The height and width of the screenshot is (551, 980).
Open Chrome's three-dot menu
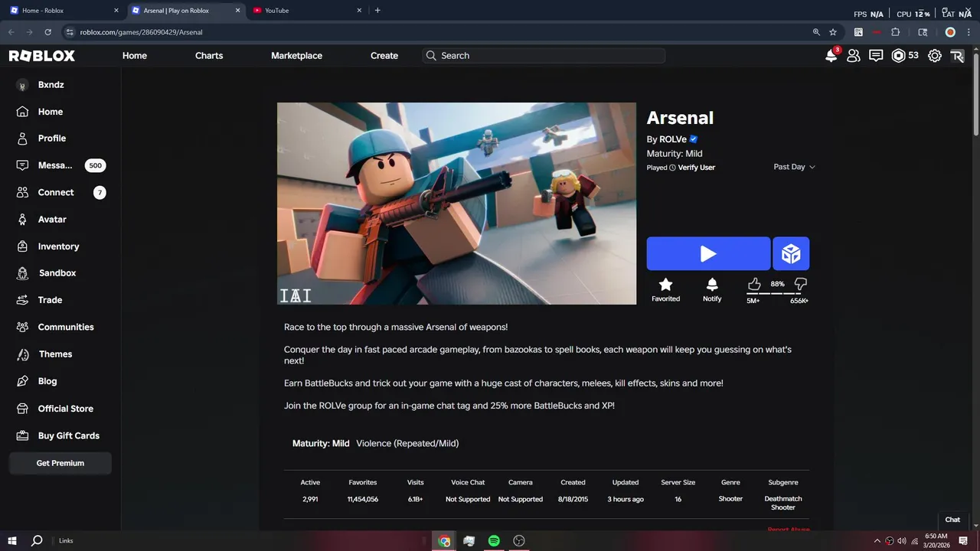point(969,32)
